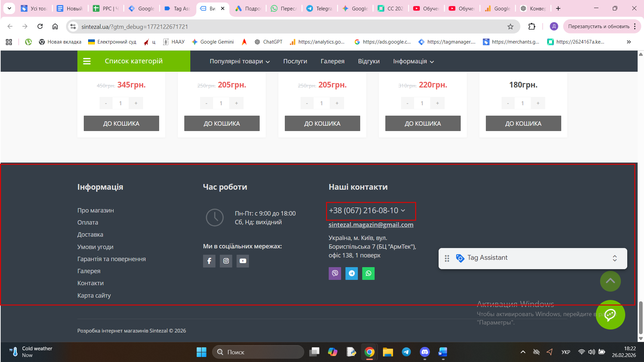Click the sintezal.magazin@gmail.com email link
The height and width of the screenshot is (362, 644).
(x=371, y=225)
